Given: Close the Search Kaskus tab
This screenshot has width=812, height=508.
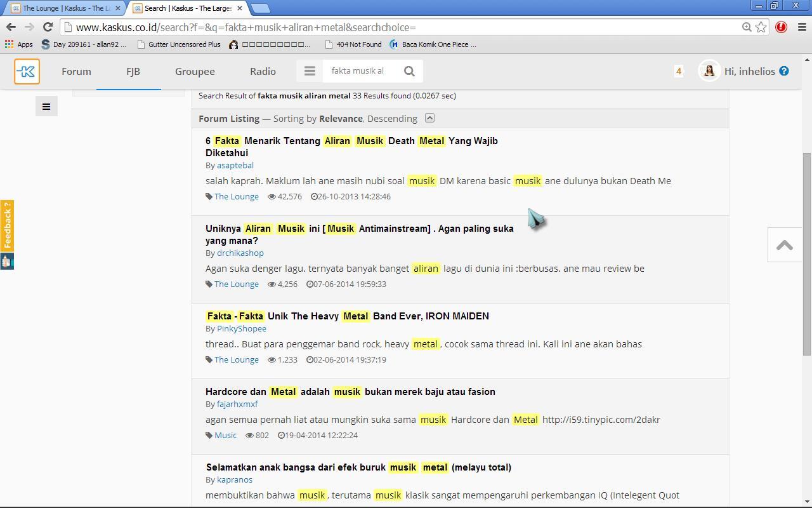Looking at the screenshot, I should click(240, 8).
